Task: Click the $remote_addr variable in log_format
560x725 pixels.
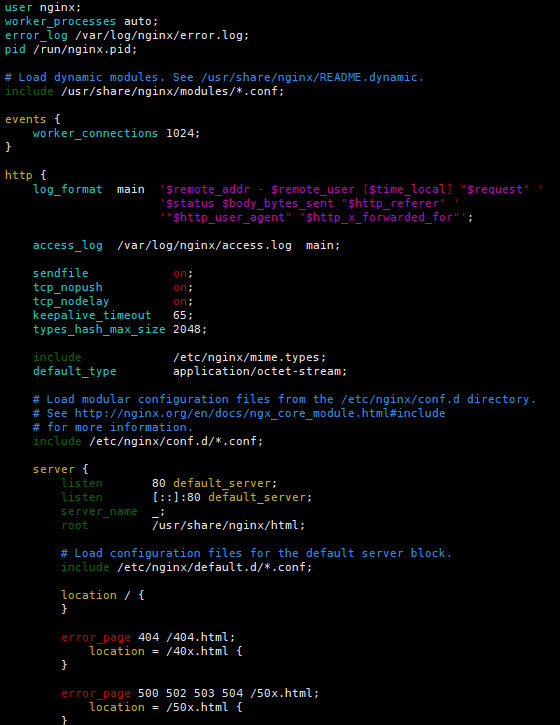Action: (x=208, y=190)
